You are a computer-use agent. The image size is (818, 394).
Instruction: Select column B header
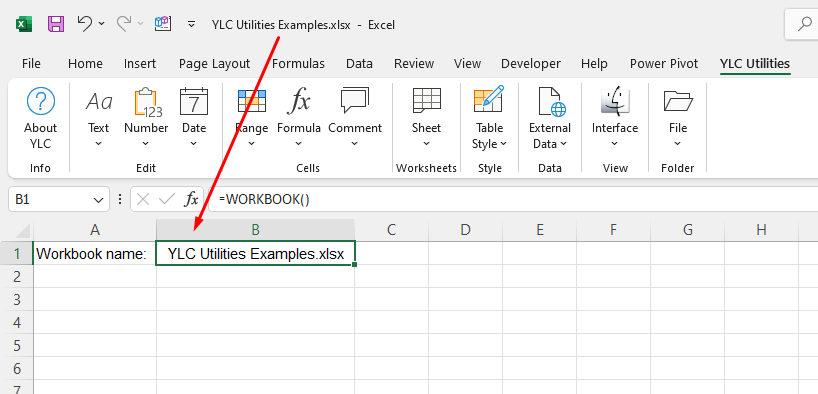[x=256, y=230]
